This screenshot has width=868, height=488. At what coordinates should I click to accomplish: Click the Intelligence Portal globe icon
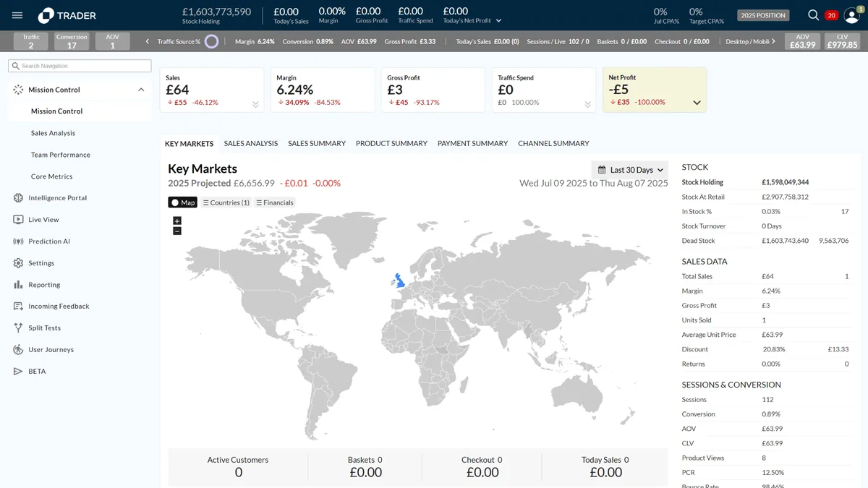click(18, 198)
